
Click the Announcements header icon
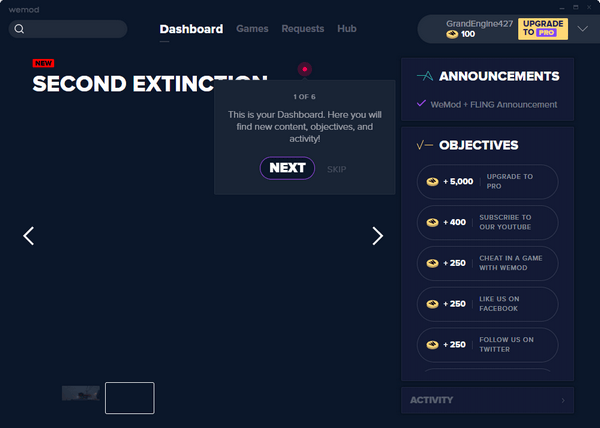(x=425, y=76)
